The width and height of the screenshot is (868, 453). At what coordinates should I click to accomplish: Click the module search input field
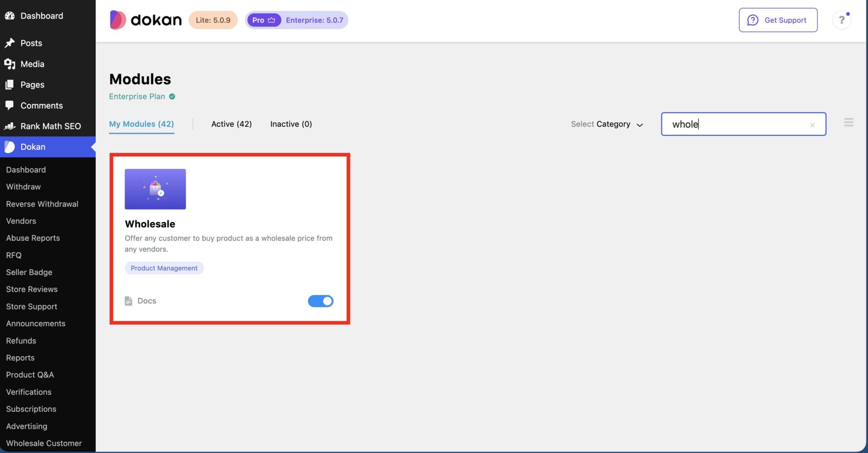click(x=743, y=124)
